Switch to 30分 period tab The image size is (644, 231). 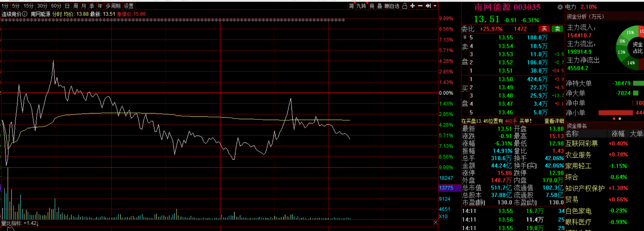(42, 6)
